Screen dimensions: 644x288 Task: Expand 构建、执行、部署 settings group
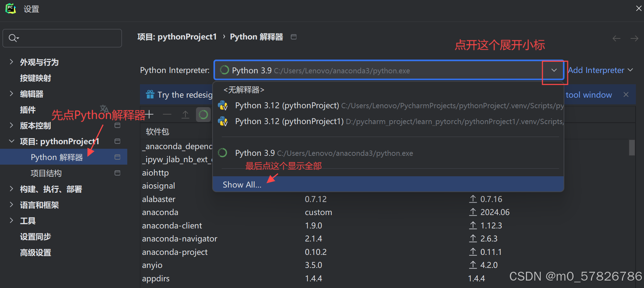11,189
